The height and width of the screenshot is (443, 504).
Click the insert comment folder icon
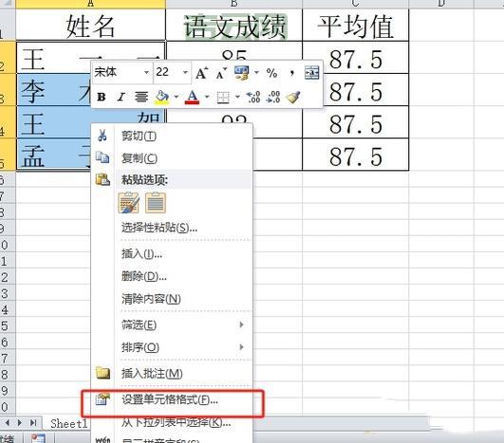[103, 373]
